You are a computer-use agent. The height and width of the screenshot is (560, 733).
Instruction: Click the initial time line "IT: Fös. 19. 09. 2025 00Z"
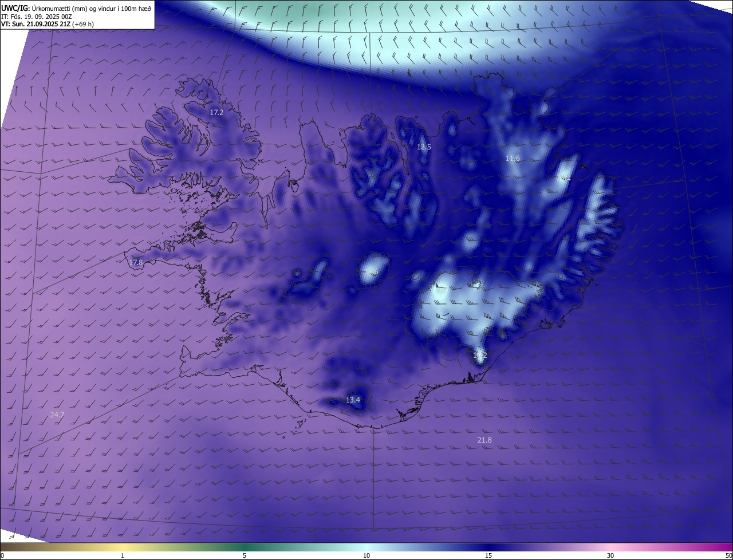tap(37, 17)
